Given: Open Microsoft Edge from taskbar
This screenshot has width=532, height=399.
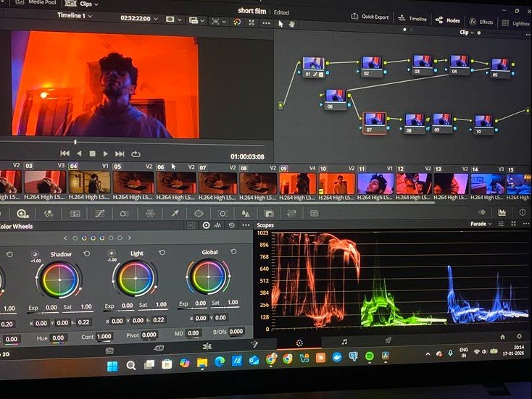Looking at the screenshot, I should [x=220, y=362].
